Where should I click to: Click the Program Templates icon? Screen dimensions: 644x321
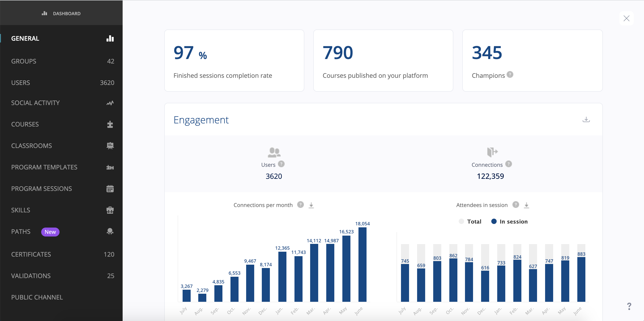(110, 167)
